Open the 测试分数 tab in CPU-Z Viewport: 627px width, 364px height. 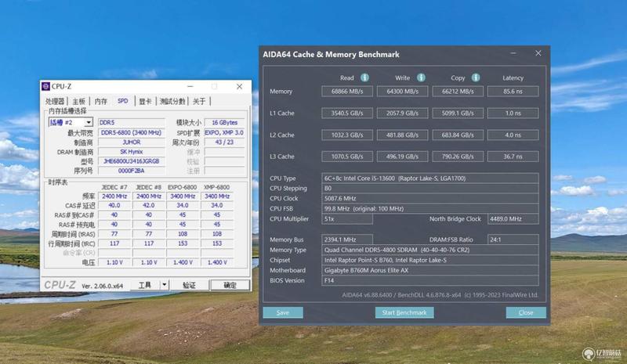point(172,101)
